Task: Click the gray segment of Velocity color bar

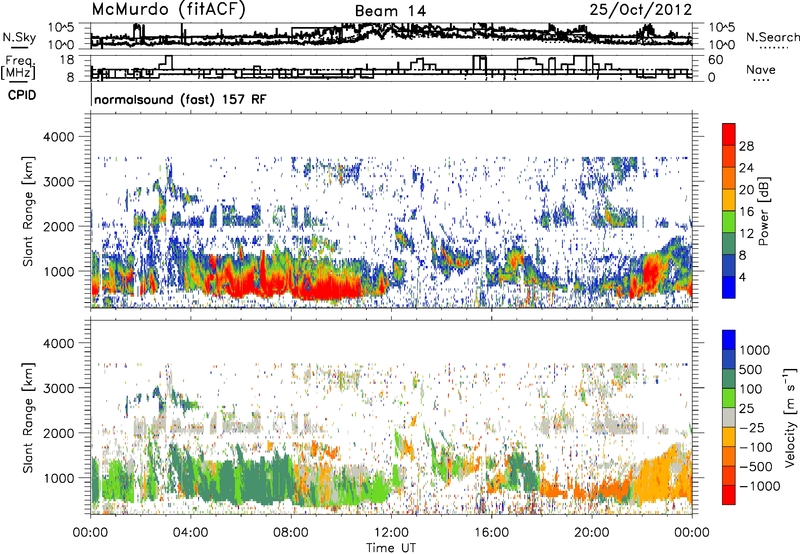Action: 729,417
